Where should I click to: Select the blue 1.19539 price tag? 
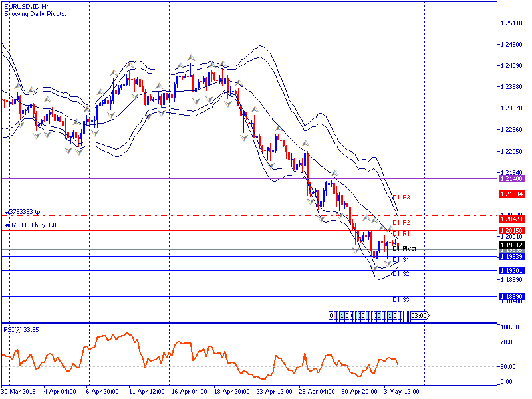click(511, 257)
